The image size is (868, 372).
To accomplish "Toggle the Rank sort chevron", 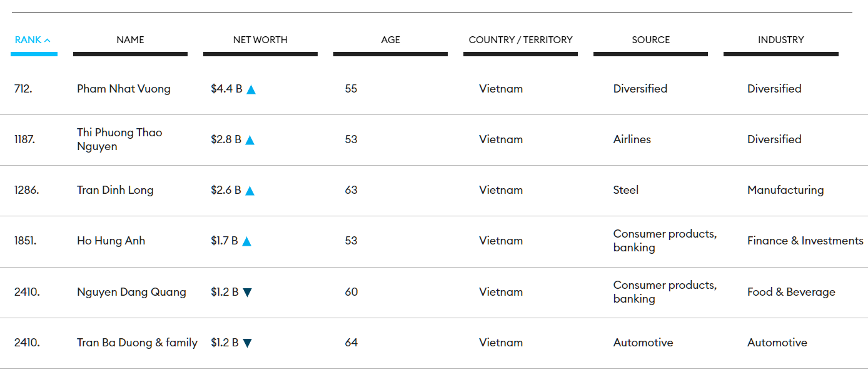I will click(x=48, y=40).
